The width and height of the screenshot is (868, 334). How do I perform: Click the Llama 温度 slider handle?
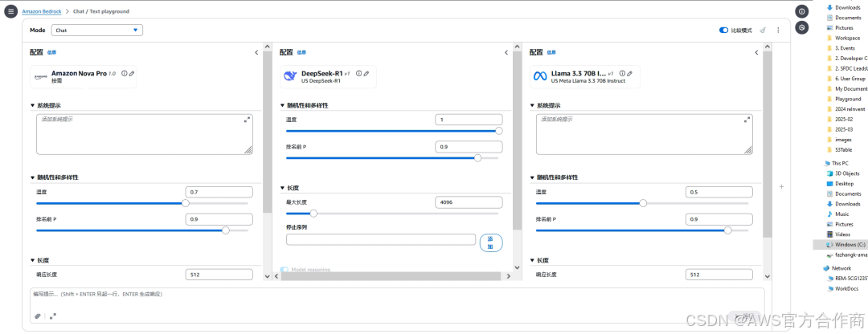pos(643,203)
